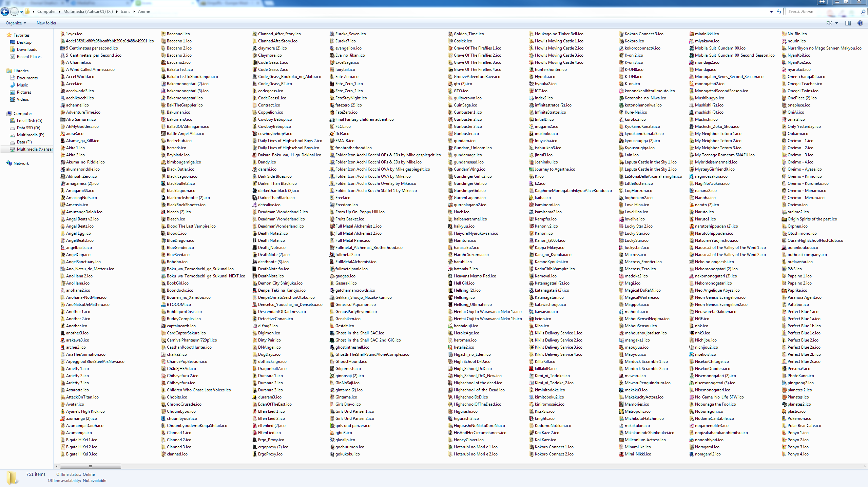Viewport: 868px width, 487px height.
Task: Click the New folder button
Action: (46, 23)
